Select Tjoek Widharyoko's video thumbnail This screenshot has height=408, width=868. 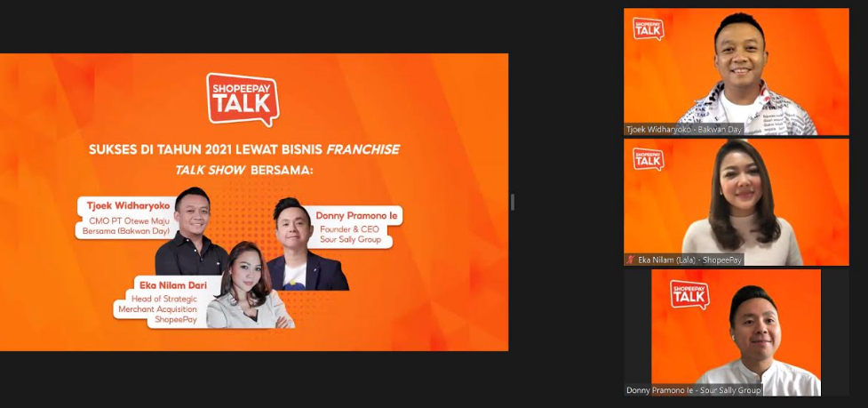pos(737,71)
